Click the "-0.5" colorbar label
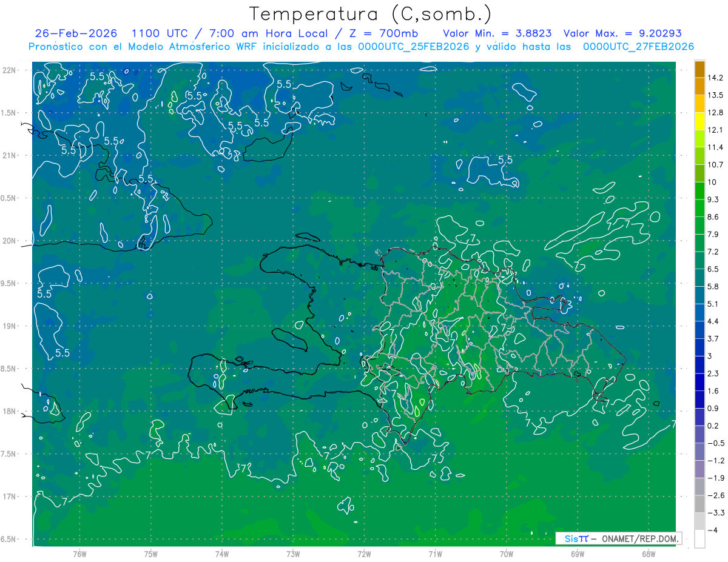728x562 pixels. pyautogui.click(x=715, y=443)
